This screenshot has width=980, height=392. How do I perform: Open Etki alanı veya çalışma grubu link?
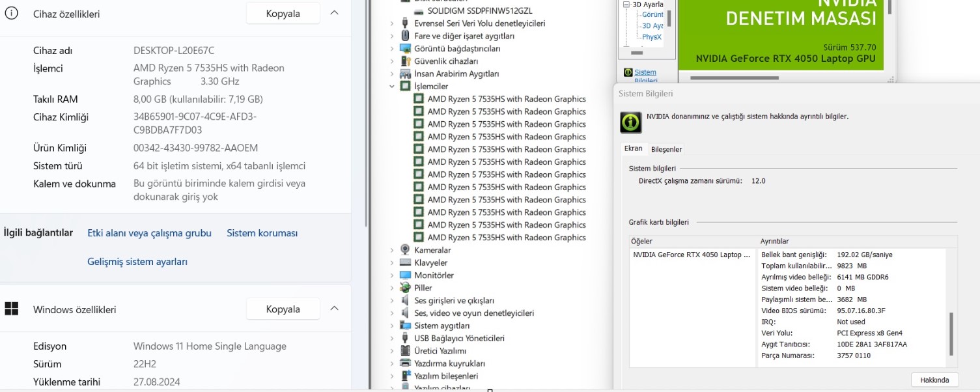pyautogui.click(x=150, y=233)
